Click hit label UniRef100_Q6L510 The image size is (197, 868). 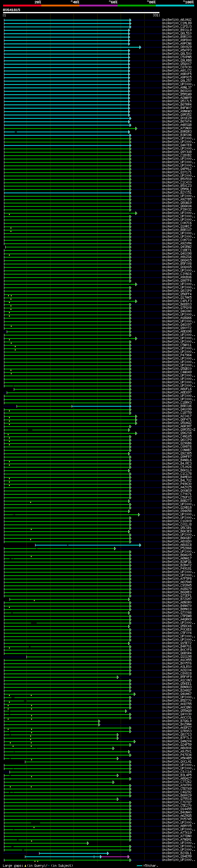point(177,33)
